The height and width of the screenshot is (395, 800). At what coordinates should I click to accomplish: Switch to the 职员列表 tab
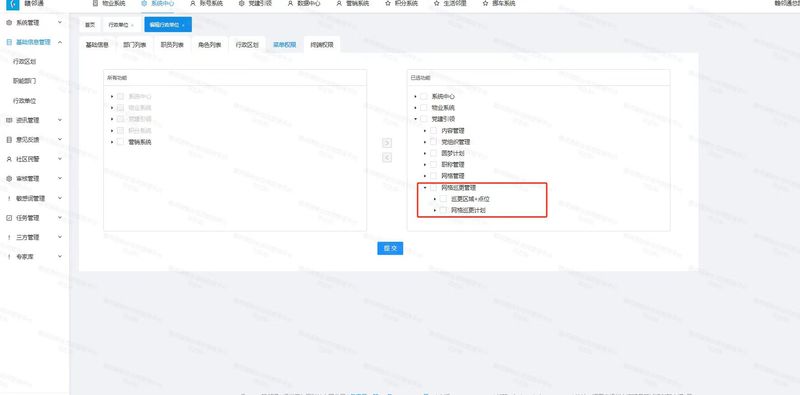click(x=172, y=45)
